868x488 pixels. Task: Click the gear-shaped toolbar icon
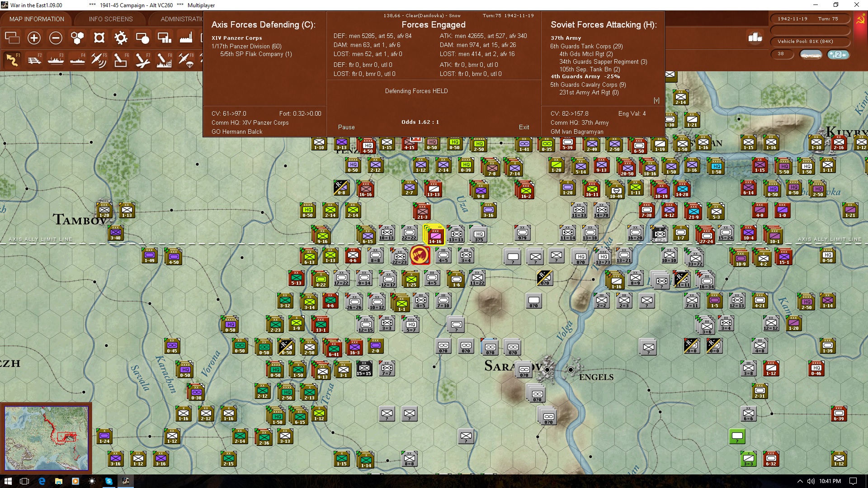(121, 38)
